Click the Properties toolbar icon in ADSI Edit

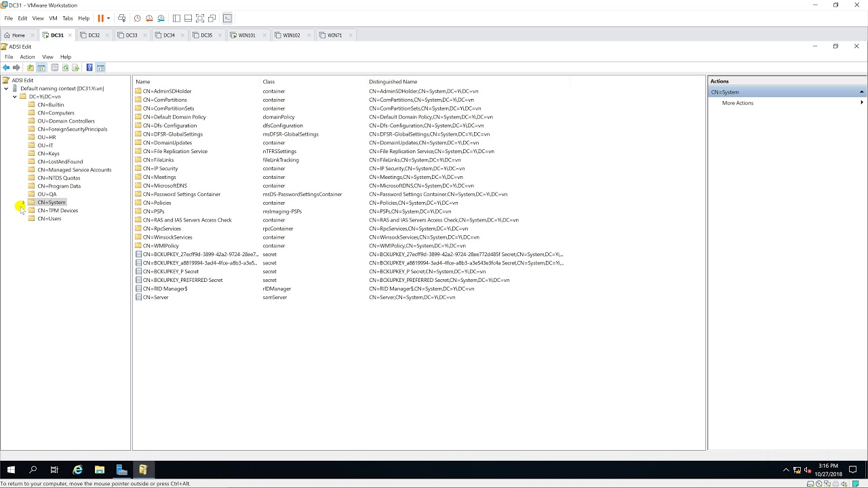point(55,68)
